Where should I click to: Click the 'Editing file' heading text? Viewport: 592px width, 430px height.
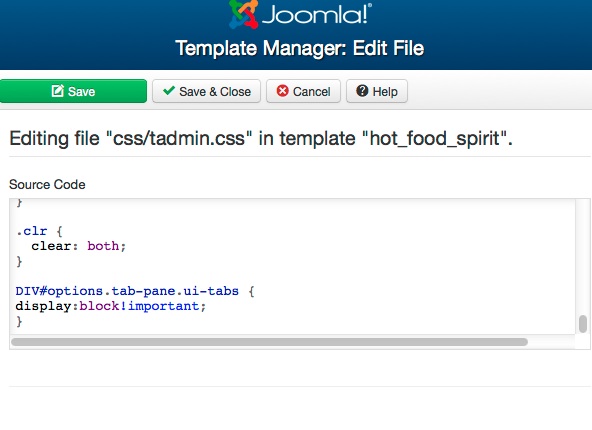click(261, 138)
